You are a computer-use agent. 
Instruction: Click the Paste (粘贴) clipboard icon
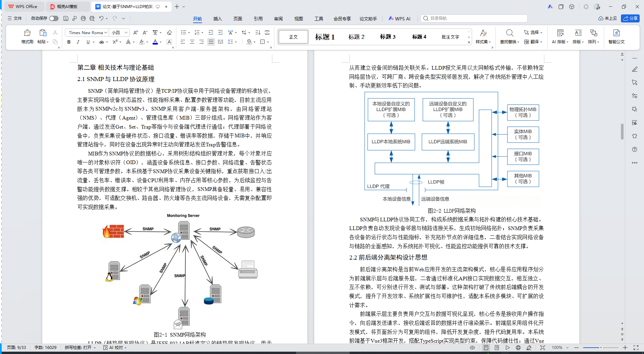click(x=43, y=33)
